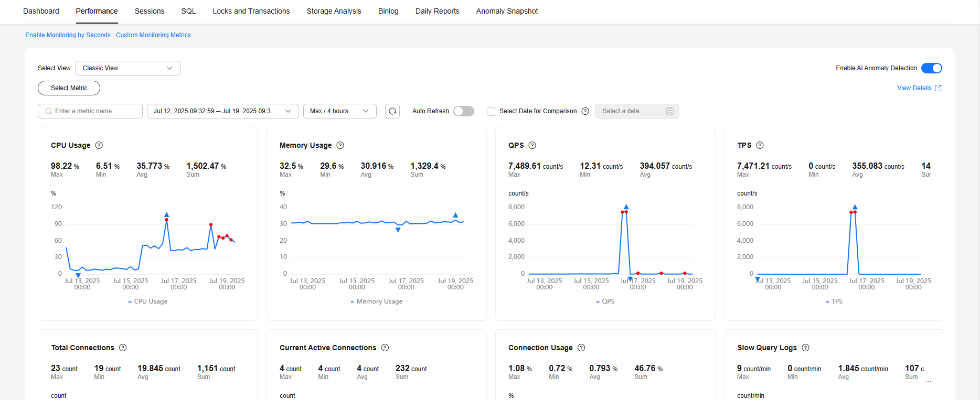
Task: Click the QPS help icon
Action: click(x=532, y=145)
